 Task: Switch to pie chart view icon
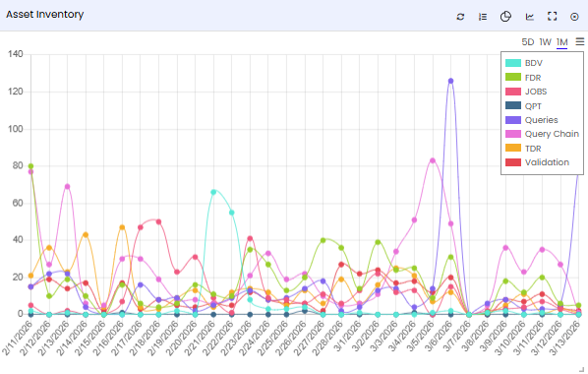[505, 17]
